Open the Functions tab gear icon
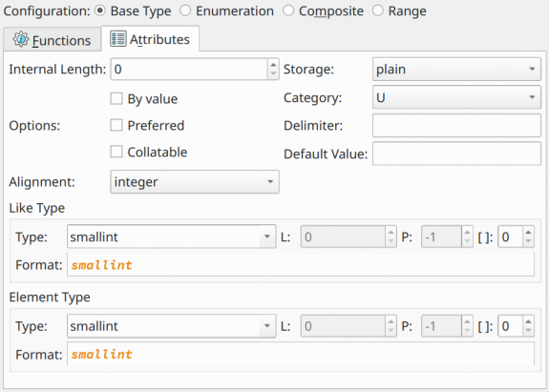The image size is (549, 392). point(21,39)
